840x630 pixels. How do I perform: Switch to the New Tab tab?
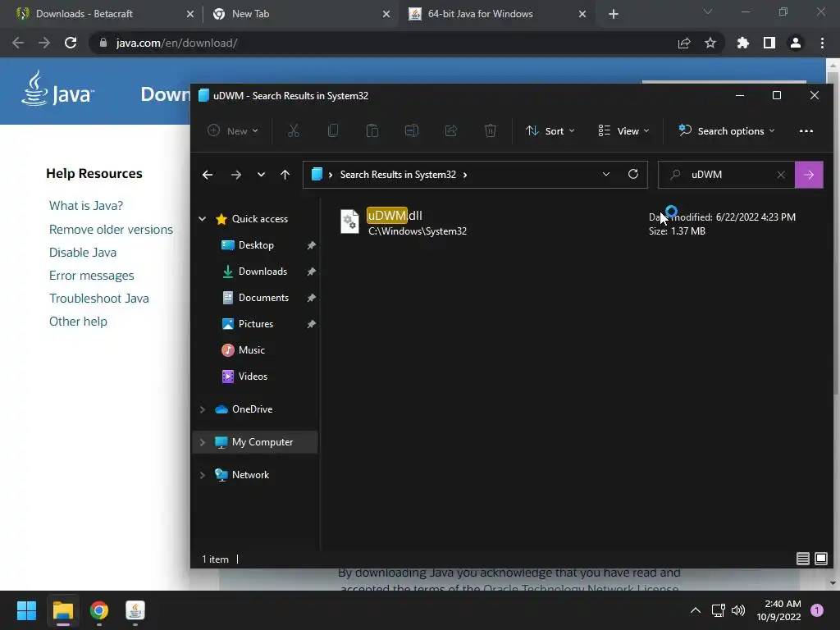point(300,14)
